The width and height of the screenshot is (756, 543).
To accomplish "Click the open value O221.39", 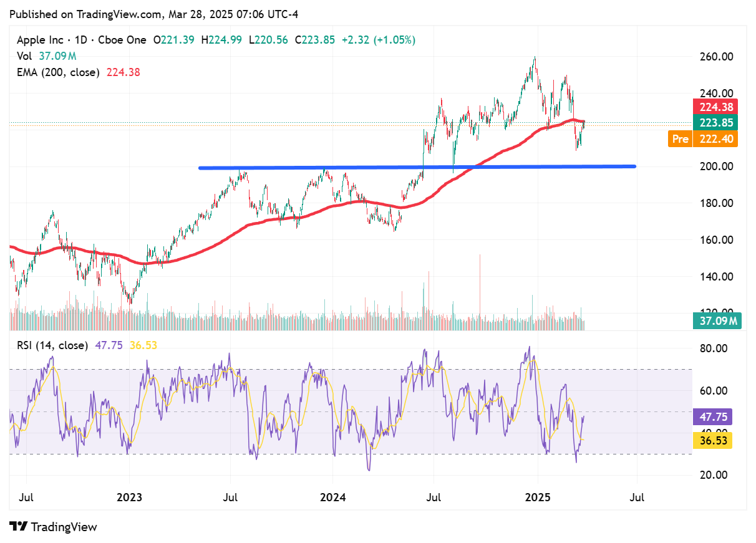I will (173, 40).
